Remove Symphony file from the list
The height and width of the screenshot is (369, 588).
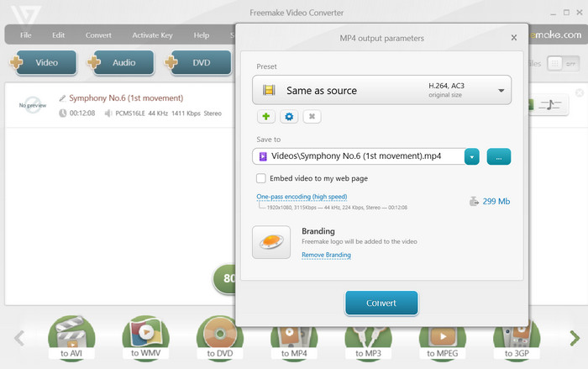580,92
